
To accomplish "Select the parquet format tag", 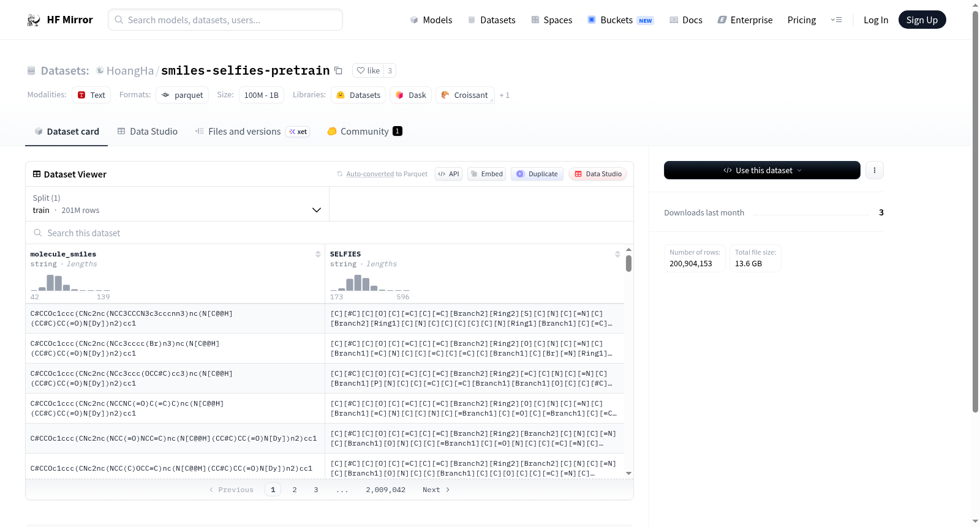I will tap(183, 95).
